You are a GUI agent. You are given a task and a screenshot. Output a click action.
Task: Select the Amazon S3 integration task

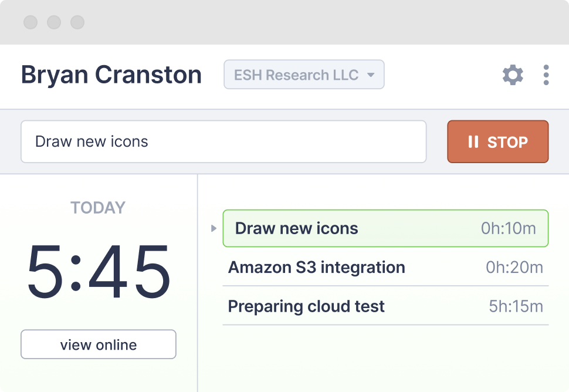[317, 268]
